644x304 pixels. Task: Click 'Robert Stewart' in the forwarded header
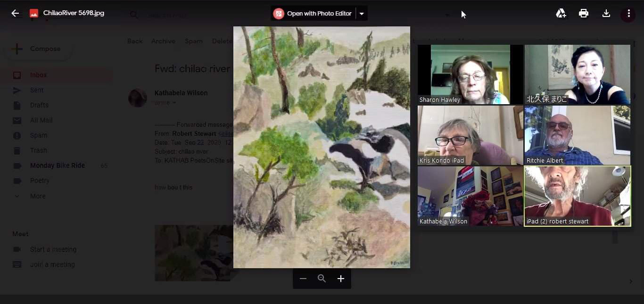[x=195, y=134]
